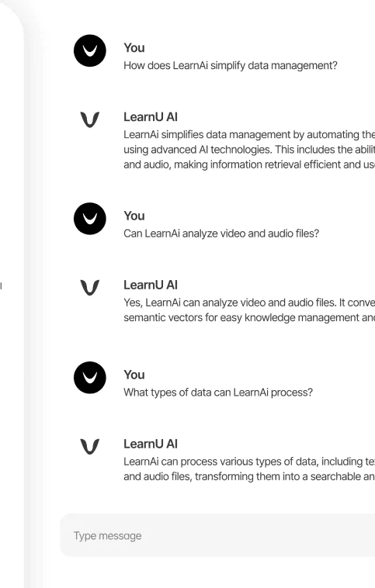Click reply line starting 'LearnAi simplifies data management by'
The height and width of the screenshot is (588, 375).
pyautogui.click(x=249, y=135)
